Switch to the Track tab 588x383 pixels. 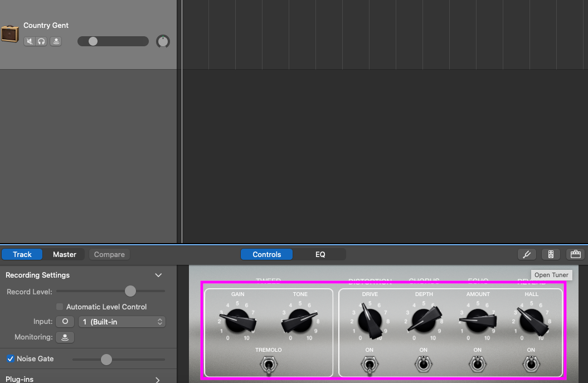pos(22,254)
